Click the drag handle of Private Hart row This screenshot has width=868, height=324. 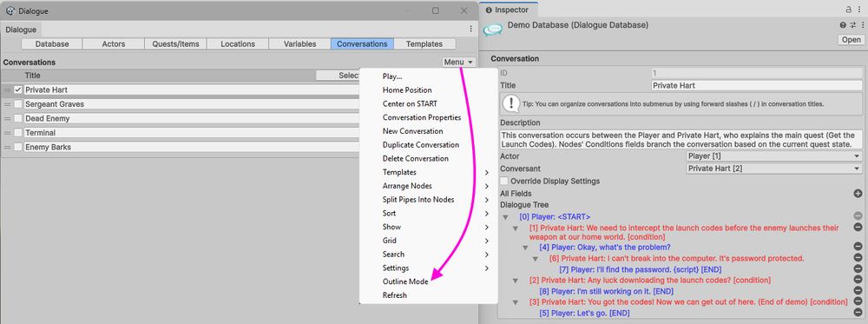[x=7, y=89]
